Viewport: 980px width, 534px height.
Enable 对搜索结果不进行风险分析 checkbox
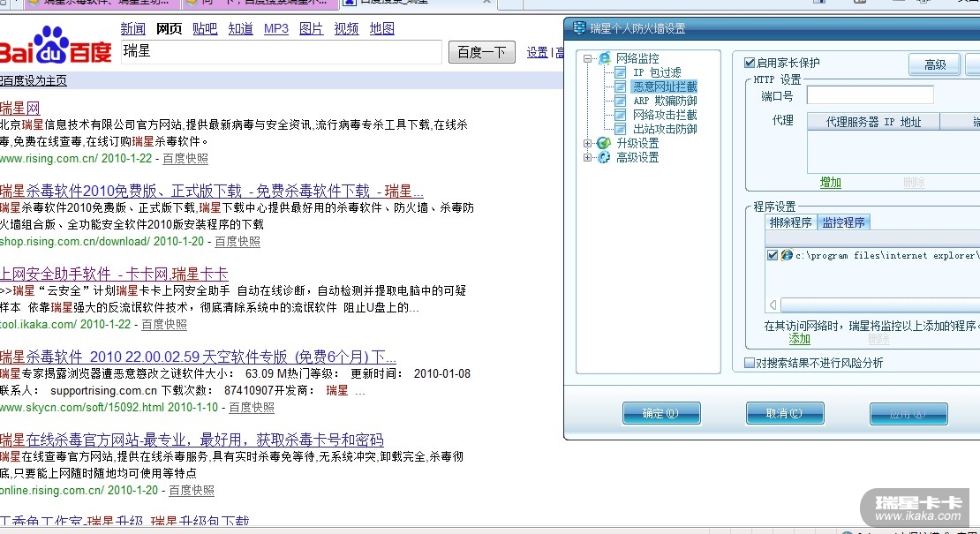tap(750, 363)
